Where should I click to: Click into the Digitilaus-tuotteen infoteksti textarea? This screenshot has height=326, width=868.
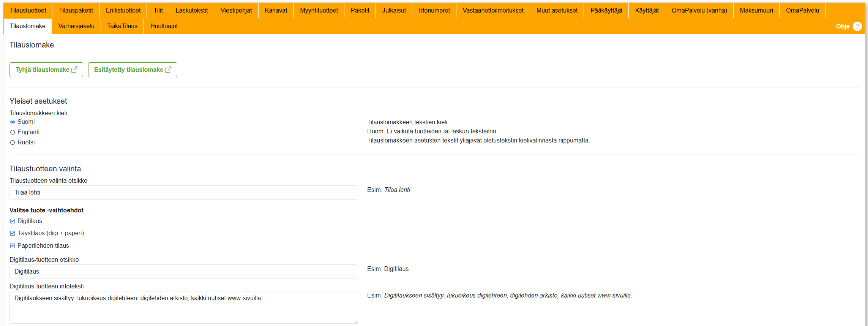(183, 307)
